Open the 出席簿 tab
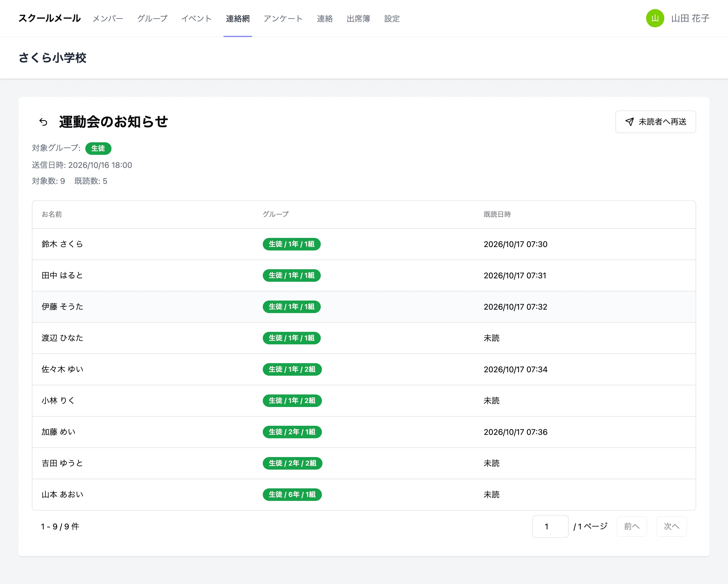Image resolution: width=728 pixels, height=584 pixels. 358,18
